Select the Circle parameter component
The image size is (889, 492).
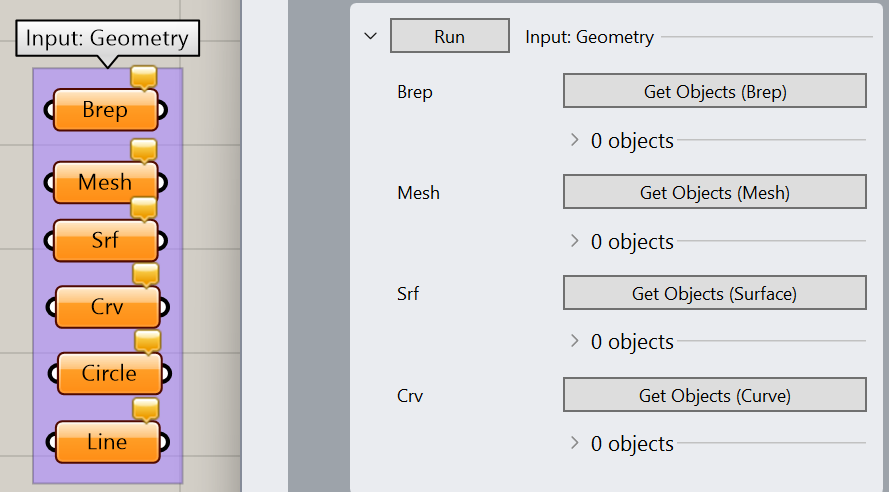pos(109,374)
